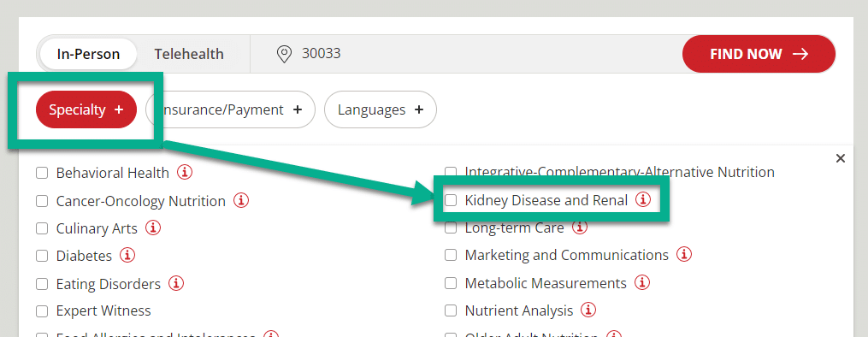Tick the Metabolic Measurements checkbox
This screenshot has height=337, width=868.
coord(451,283)
